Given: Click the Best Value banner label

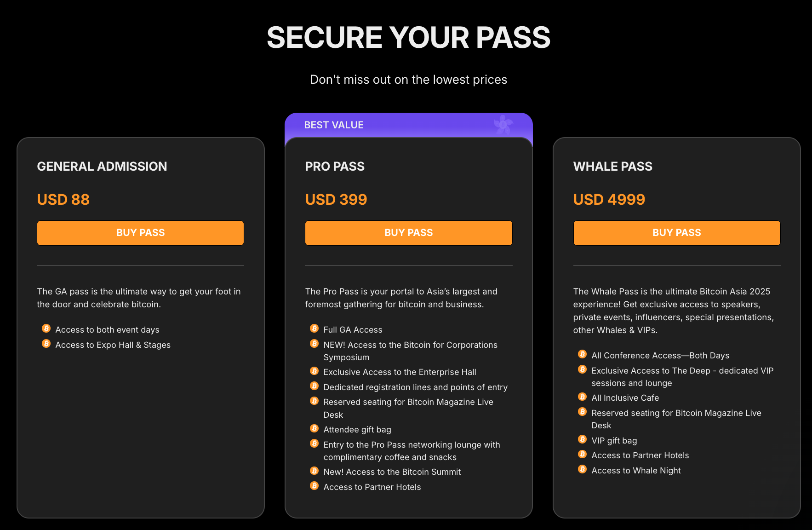Looking at the screenshot, I should coord(334,125).
